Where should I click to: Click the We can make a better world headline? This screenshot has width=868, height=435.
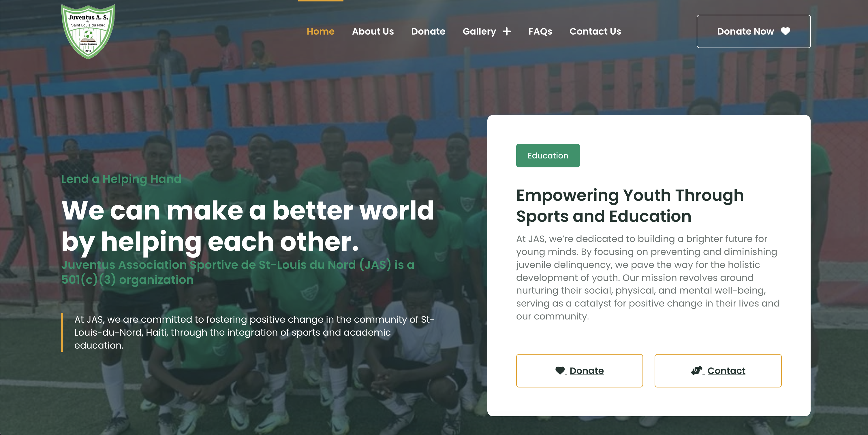[248, 226]
